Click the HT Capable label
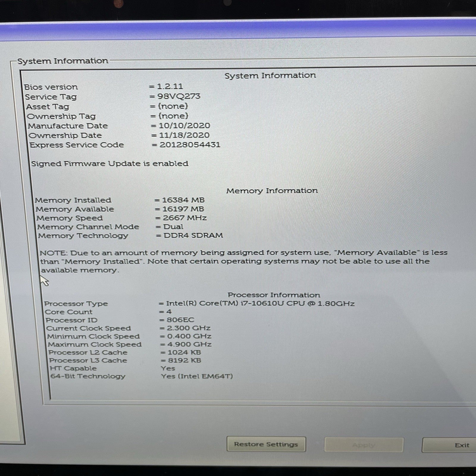This screenshot has height=476, width=476. point(73,368)
